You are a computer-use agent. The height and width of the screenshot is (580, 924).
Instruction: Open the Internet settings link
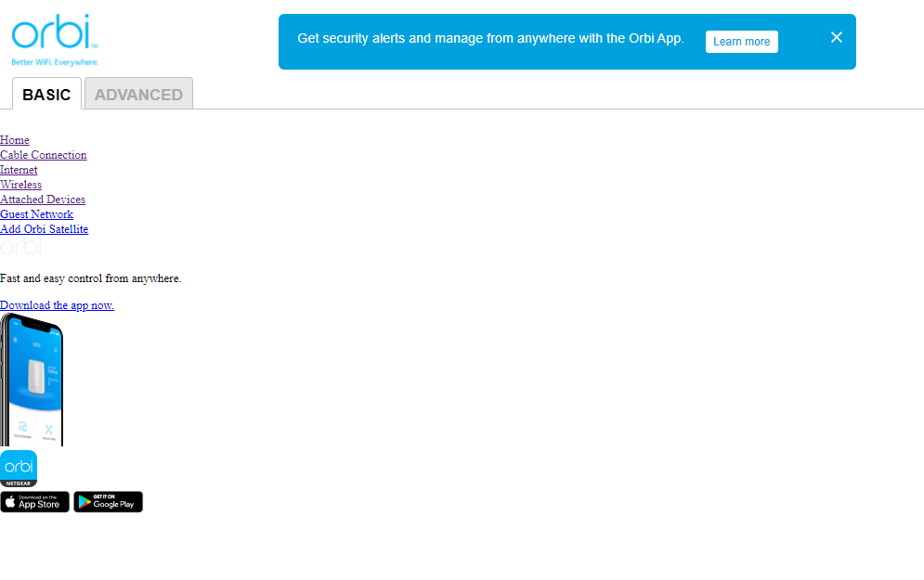tap(19, 170)
